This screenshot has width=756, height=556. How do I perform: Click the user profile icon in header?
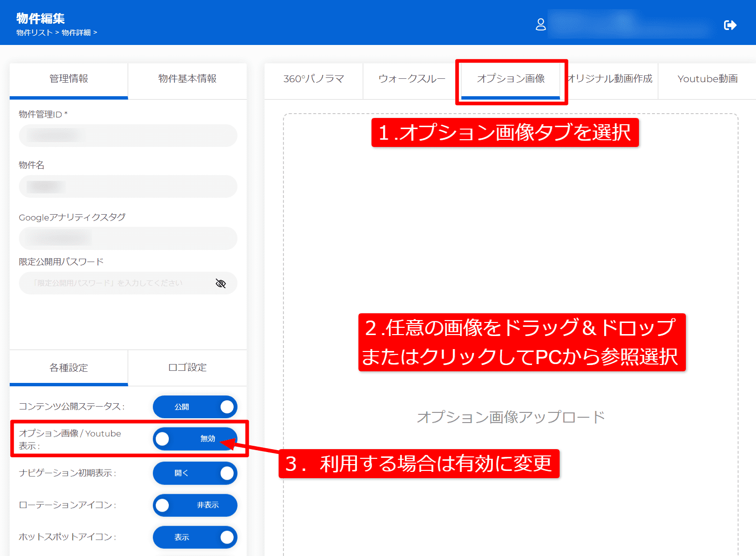[540, 25]
